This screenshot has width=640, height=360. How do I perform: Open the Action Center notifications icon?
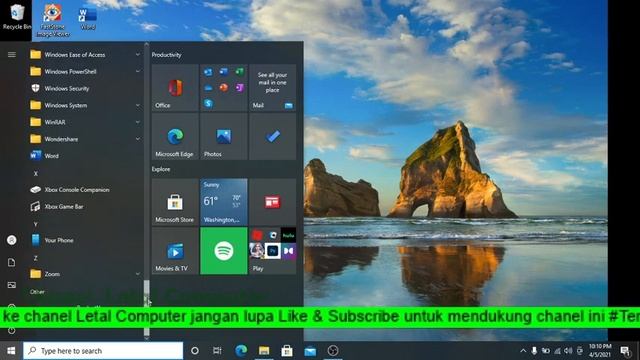(625, 351)
